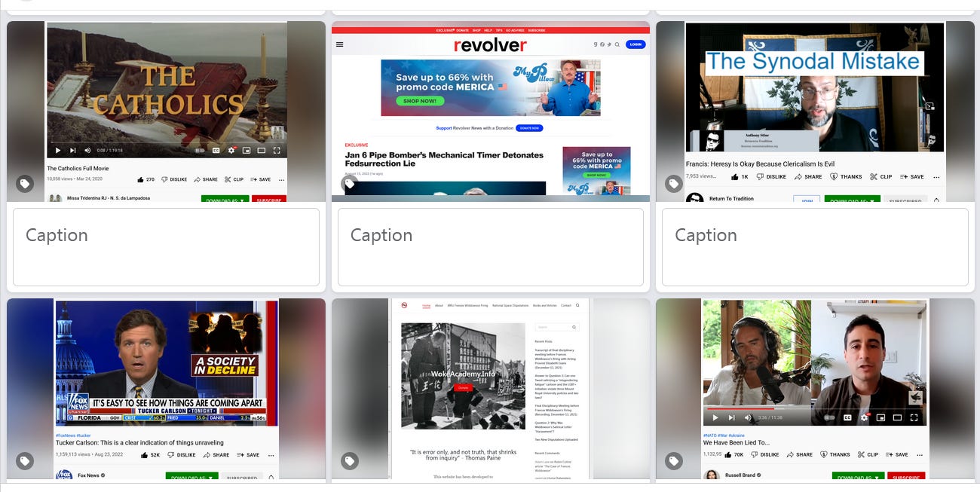Click SAVE under The Catholics Full Movie

pos(261,179)
